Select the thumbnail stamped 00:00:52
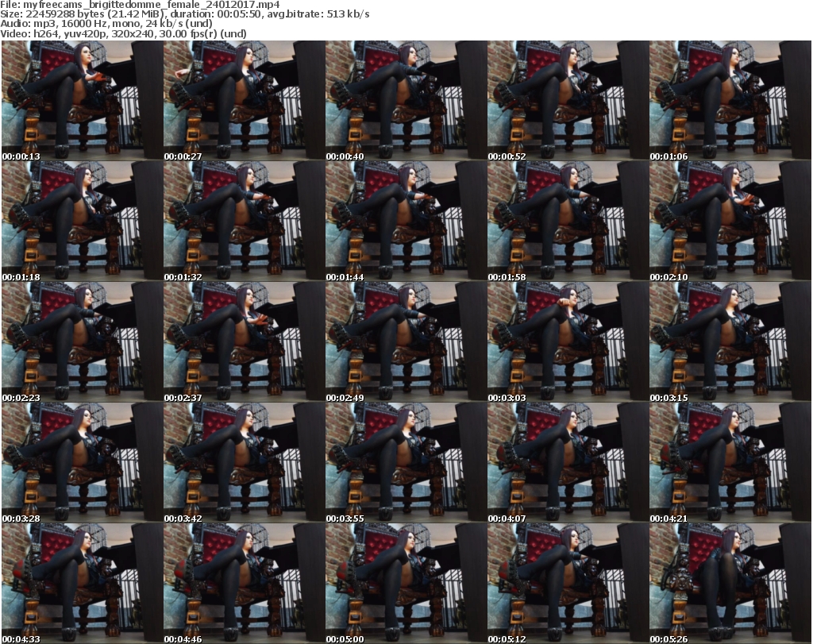Viewport: 813px width, 644px height. point(568,100)
